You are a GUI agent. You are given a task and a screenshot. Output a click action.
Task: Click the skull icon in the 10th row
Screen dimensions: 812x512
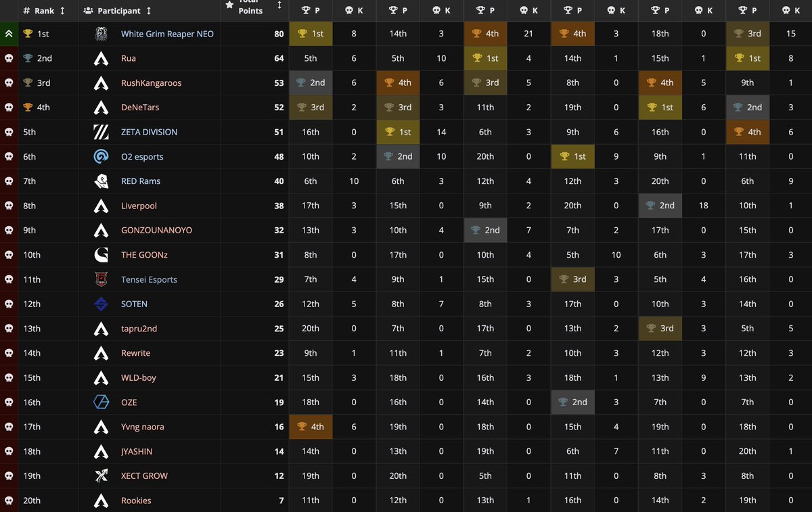[x=8, y=255]
